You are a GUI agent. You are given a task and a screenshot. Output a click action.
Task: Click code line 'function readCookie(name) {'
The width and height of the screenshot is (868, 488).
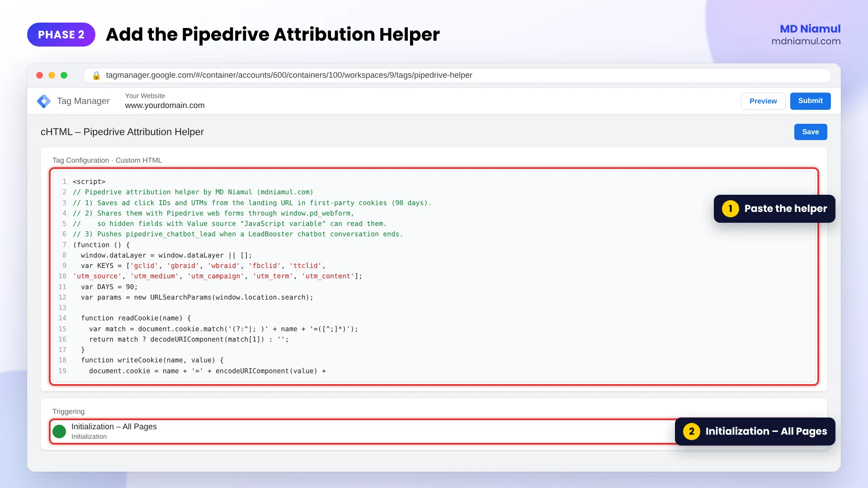click(x=136, y=318)
